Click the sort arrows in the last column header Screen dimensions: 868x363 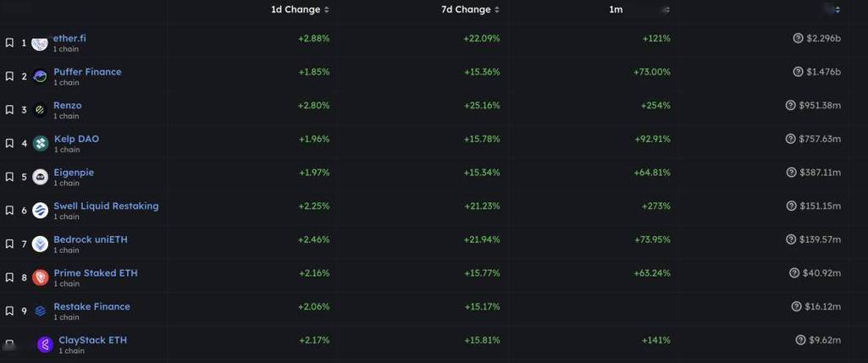(x=837, y=9)
